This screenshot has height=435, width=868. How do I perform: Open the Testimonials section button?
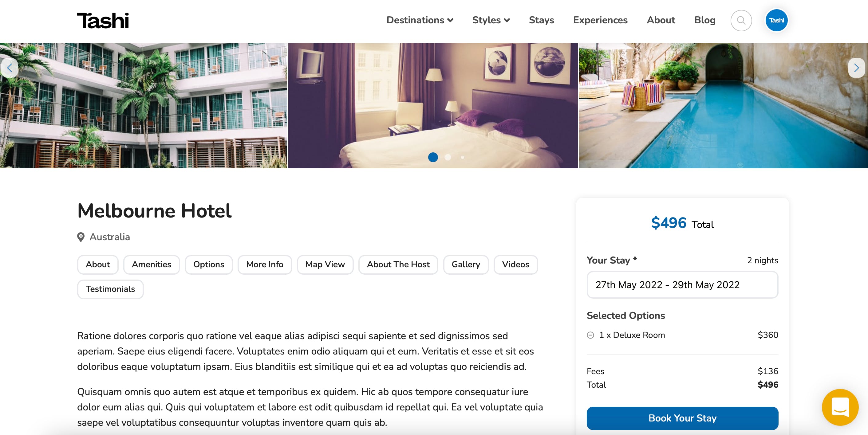pos(111,289)
